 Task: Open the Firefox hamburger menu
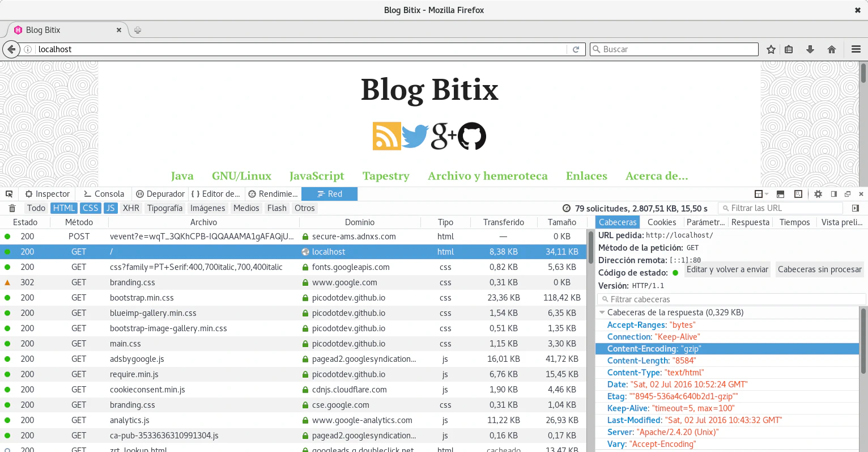pyautogui.click(x=856, y=49)
